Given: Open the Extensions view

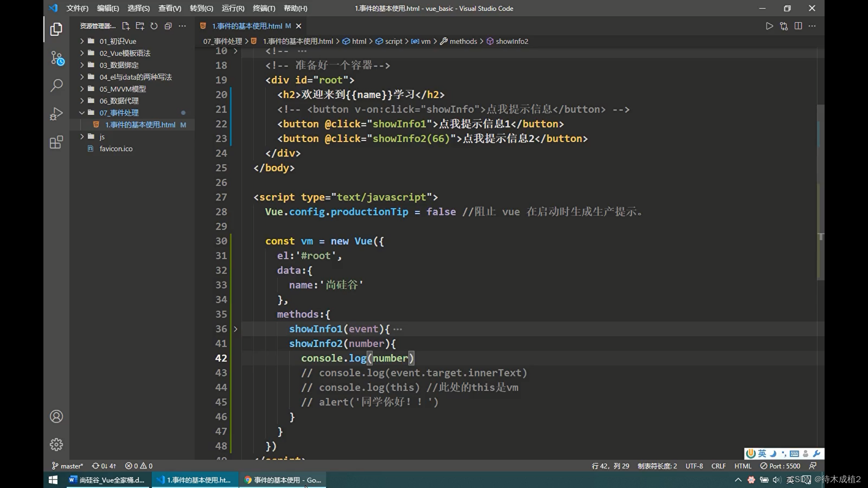Looking at the screenshot, I should tap(56, 142).
